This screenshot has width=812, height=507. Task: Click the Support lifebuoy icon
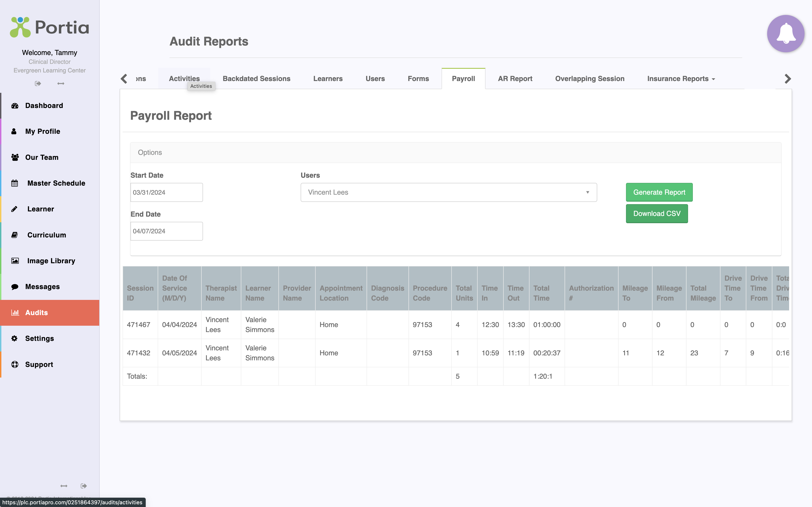tap(15, 364)
